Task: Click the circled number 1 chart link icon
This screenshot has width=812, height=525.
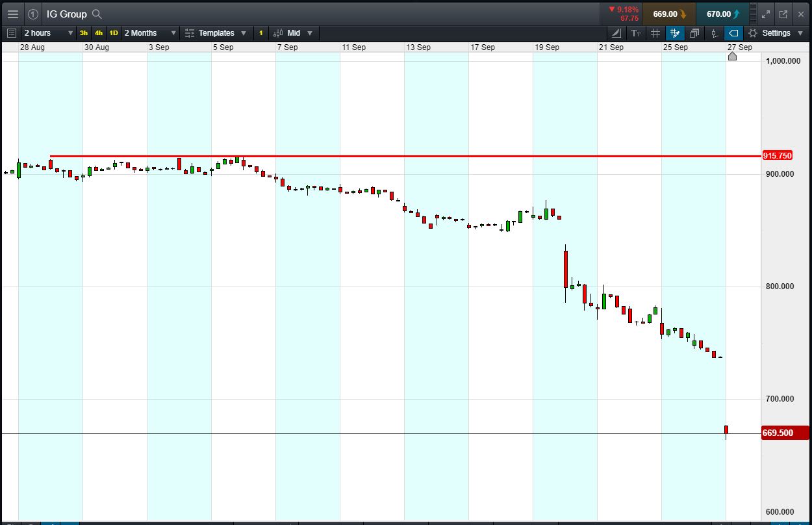Action: 33,14
